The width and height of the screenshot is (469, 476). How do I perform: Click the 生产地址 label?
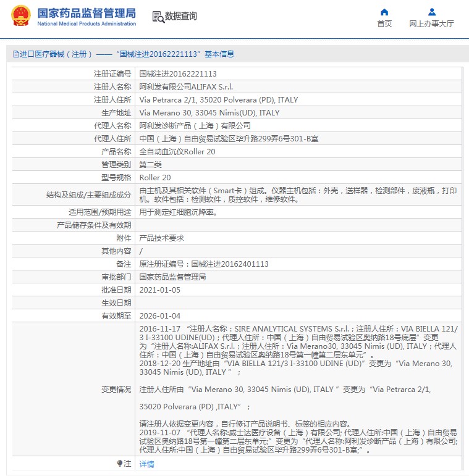[116, 113]
